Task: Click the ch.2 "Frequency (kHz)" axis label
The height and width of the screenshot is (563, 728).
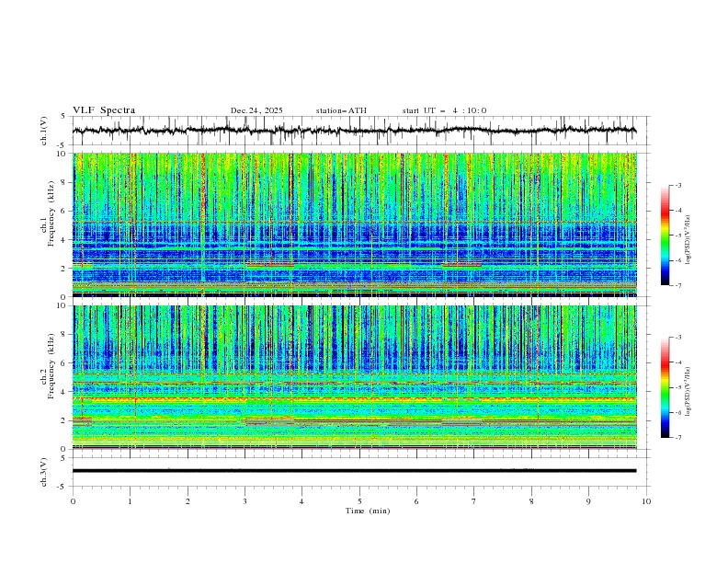Action: coord(51,366)
